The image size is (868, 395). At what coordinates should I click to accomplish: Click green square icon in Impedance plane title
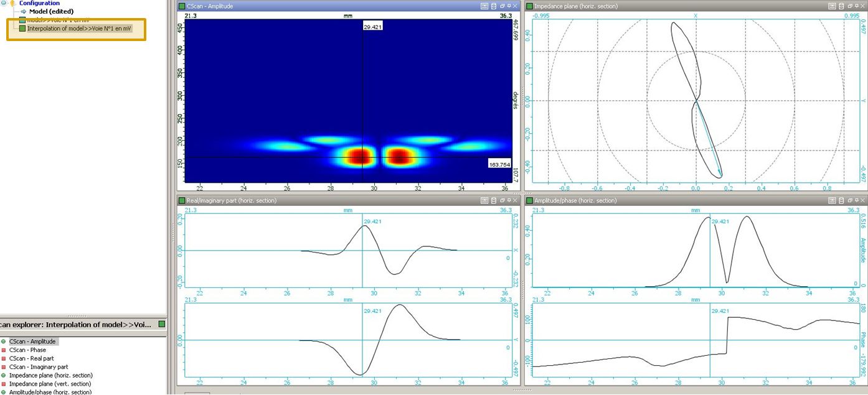(x=529, y=6)
